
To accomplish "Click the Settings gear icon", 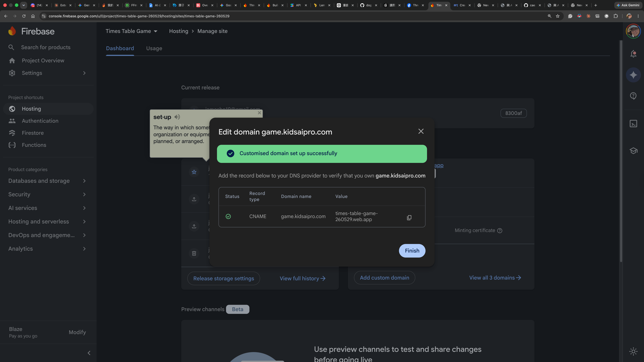I will coord(12,73).
